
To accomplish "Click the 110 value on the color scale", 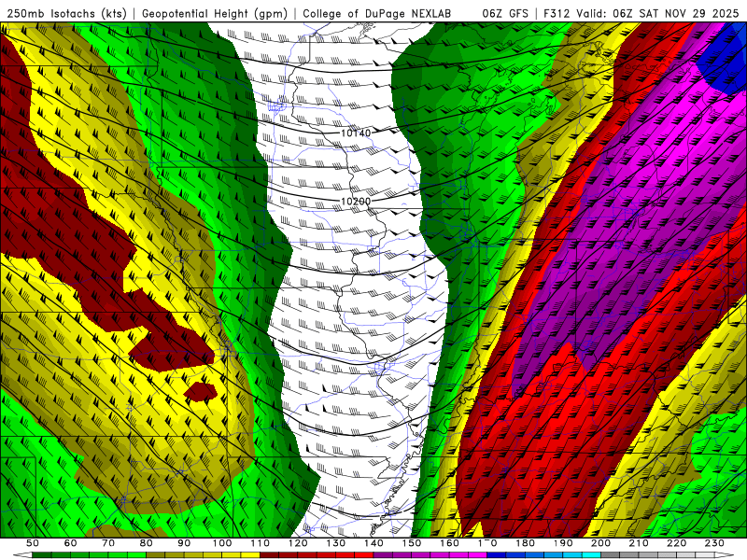I will tap(261, 543).
